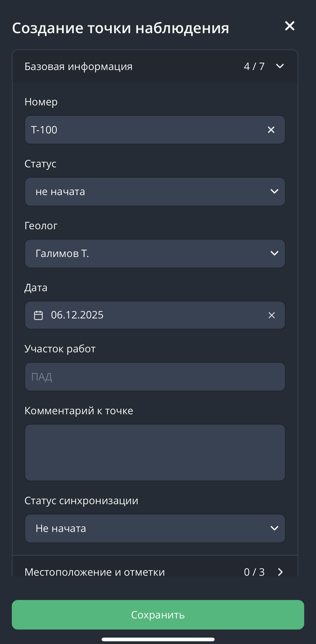Click the Участок работ ПАД input field
Image resolution: width=316 pixels, height=644 pixels.
pos(155,377)
